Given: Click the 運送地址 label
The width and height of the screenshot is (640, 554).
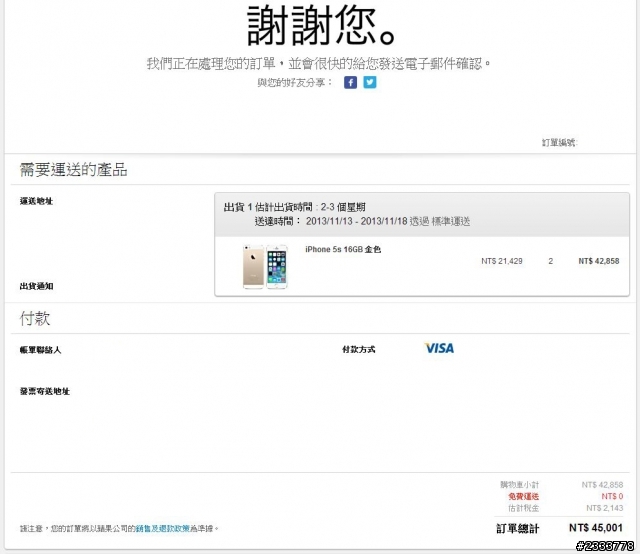Looking at the screenshot, I should [36, 201].
